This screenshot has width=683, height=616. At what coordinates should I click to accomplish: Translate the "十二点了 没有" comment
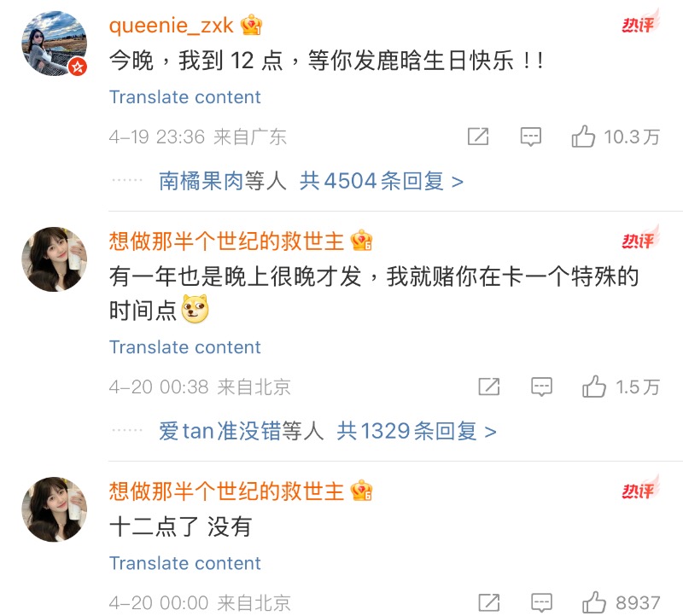pyautogui.click(x=184, y=563)
